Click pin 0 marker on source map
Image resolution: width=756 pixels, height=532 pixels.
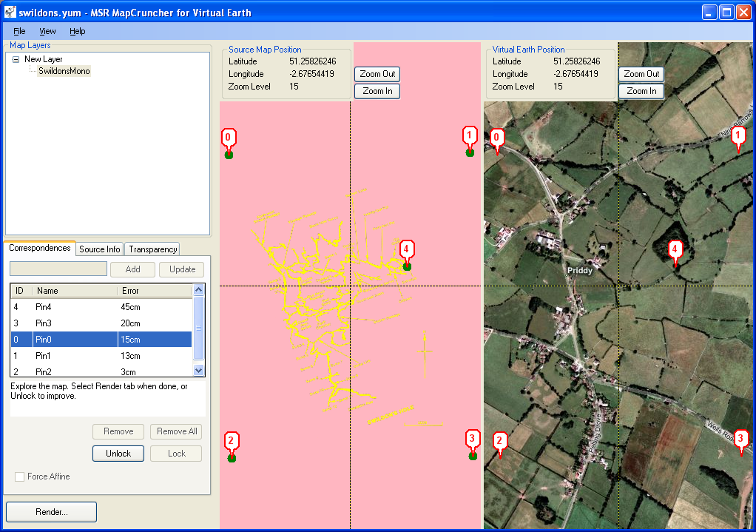pyautogui.click(x=229, y=138)
